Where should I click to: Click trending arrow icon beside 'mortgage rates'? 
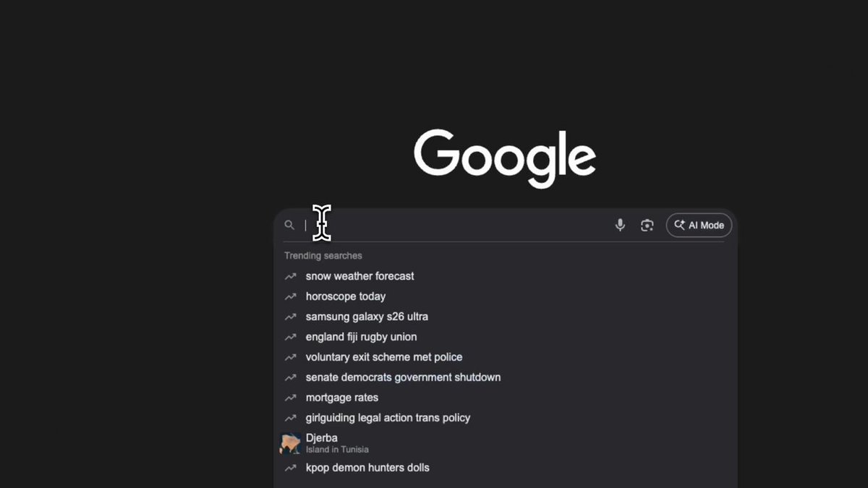[290, 398]
